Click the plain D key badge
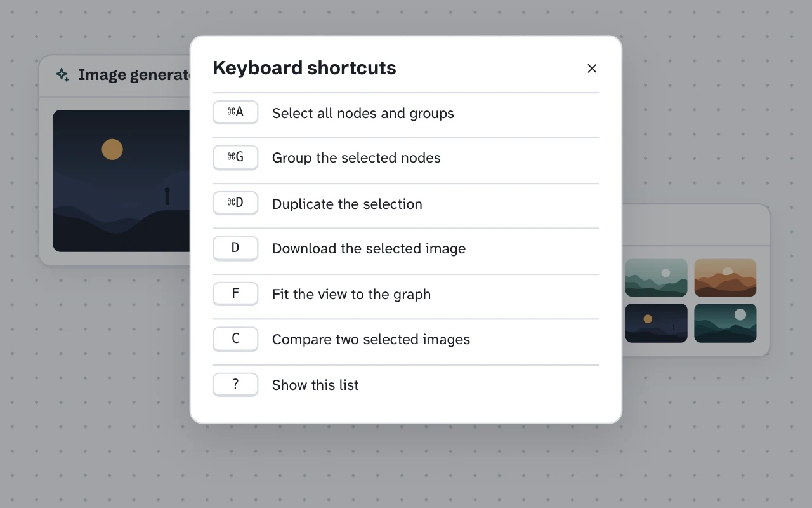Screen dimensions: 812x508 [235, 248]
